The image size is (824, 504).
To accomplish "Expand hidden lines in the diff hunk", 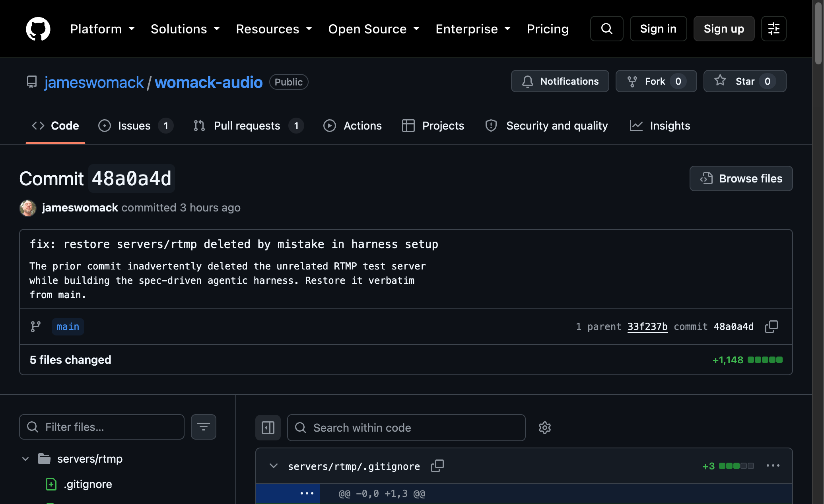I will [x=307, y=493].
